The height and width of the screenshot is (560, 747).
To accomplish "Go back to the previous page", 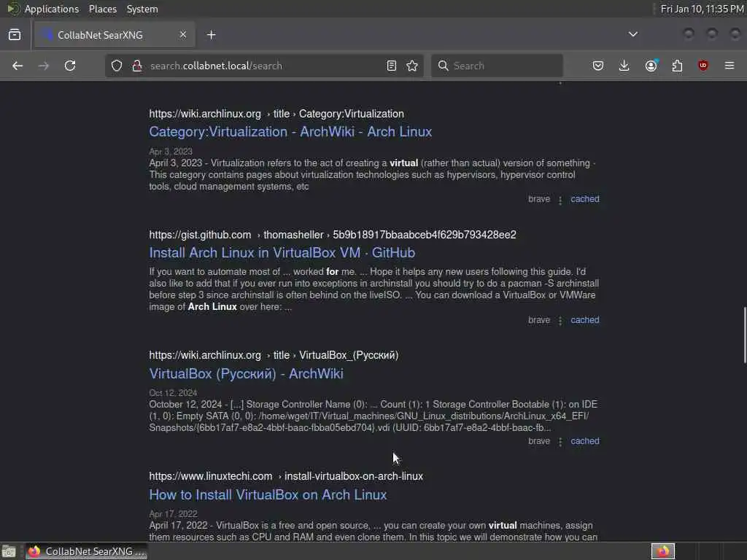I will (18, 66).
